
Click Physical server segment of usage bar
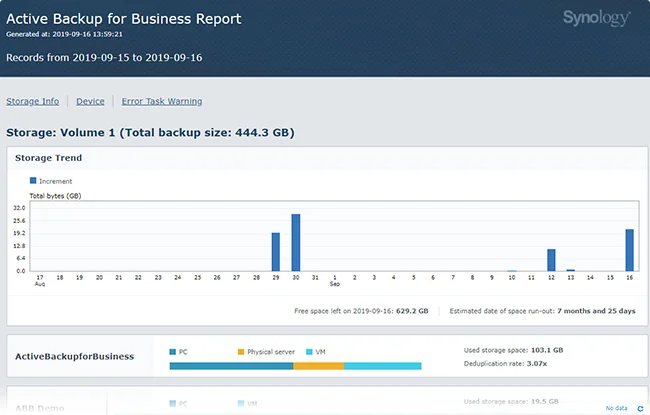pos(318,366)
